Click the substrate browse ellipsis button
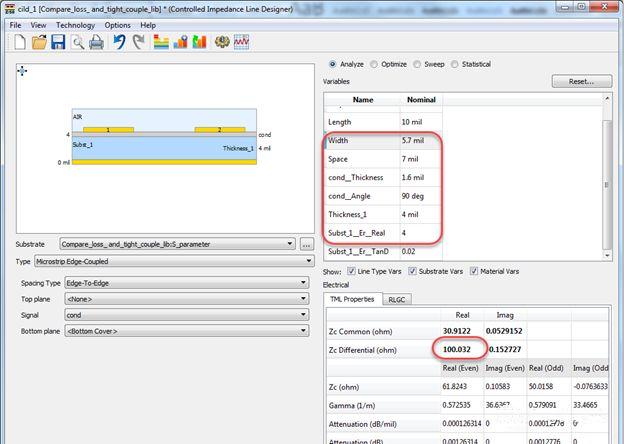This screenshot has width=624, height=444. tap(307, 244)
